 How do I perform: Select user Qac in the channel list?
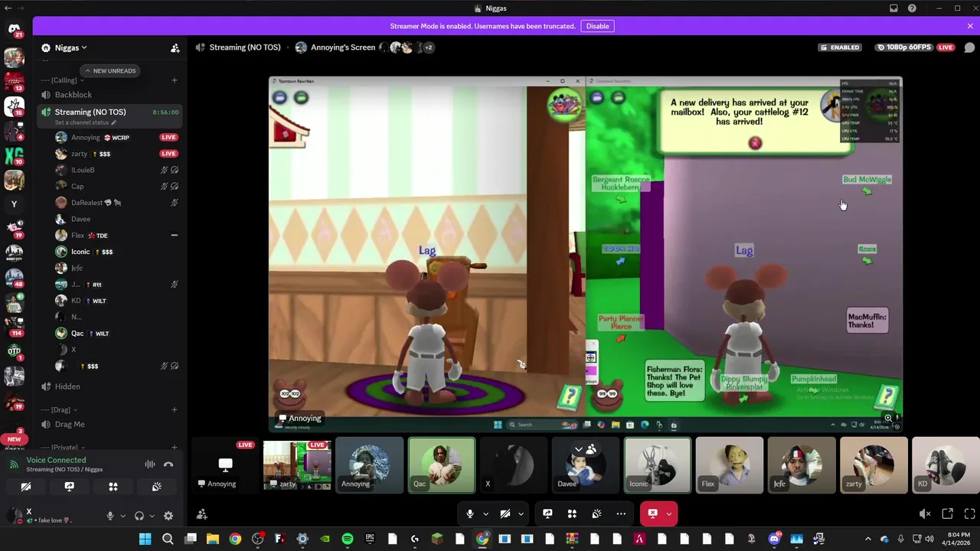pyautogui.click(x=116, y=334)
